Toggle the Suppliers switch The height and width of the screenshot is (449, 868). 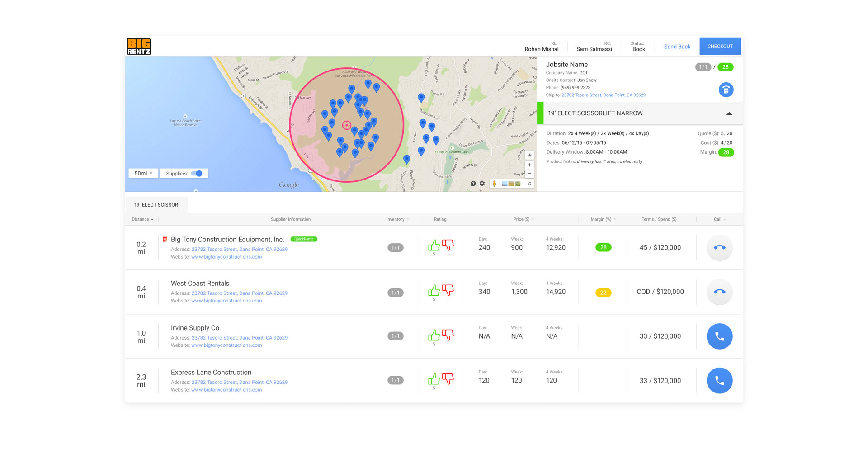(197, 173)
